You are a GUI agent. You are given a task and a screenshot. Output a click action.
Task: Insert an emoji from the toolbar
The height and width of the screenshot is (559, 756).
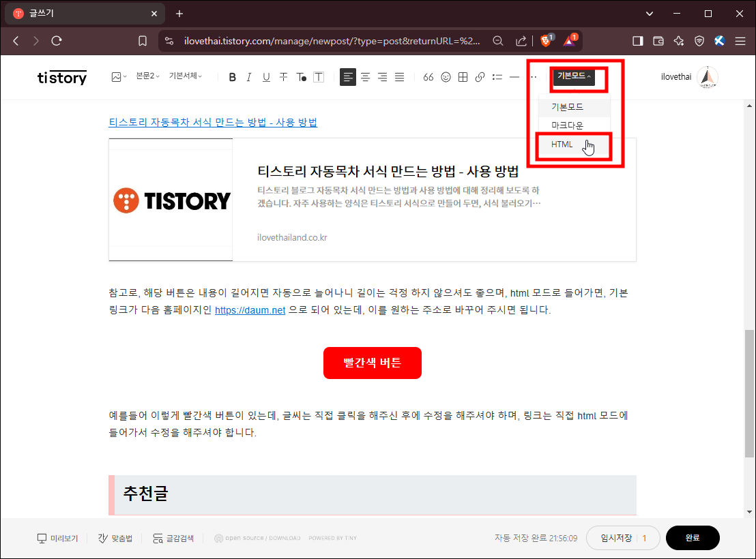point(446,77)
